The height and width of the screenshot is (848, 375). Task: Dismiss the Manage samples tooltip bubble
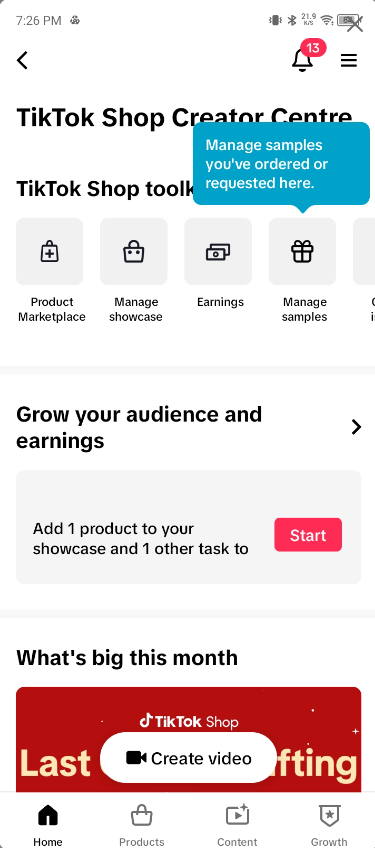(281, 164)
